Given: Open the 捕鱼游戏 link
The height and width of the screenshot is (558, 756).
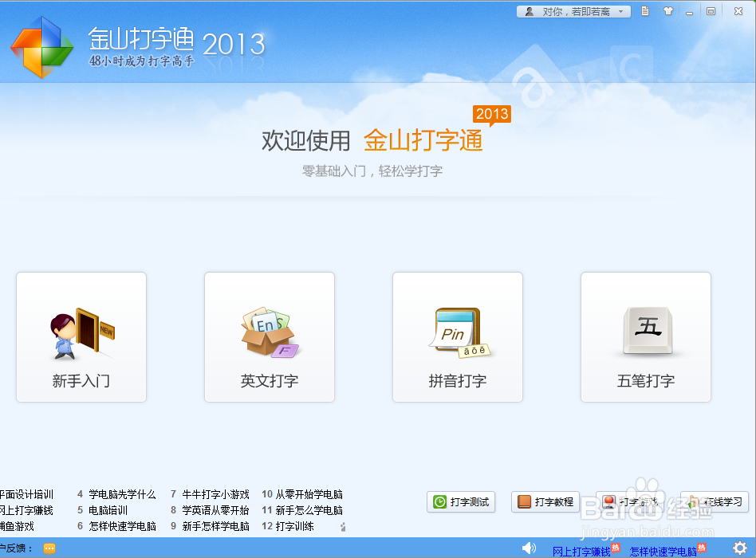Looking at the screenshot, I should [x=17, y=526].
